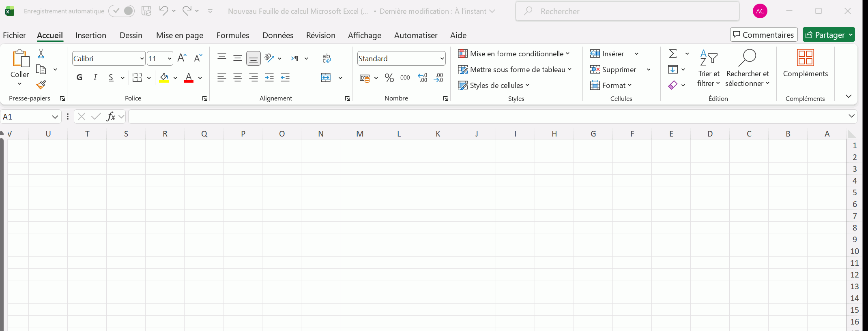Toggle italic I formatting
The width and height of the screenshot is (868, 331).
tap(95, 77)
